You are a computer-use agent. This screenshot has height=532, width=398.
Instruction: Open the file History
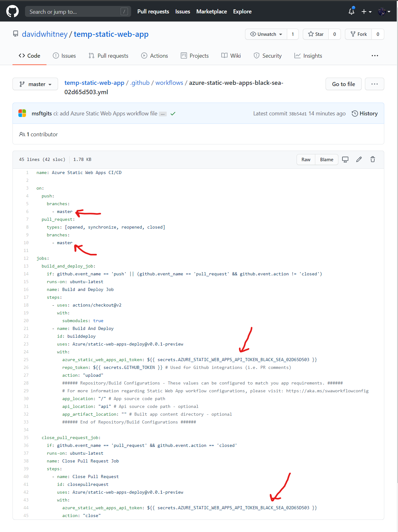[365, 114]
